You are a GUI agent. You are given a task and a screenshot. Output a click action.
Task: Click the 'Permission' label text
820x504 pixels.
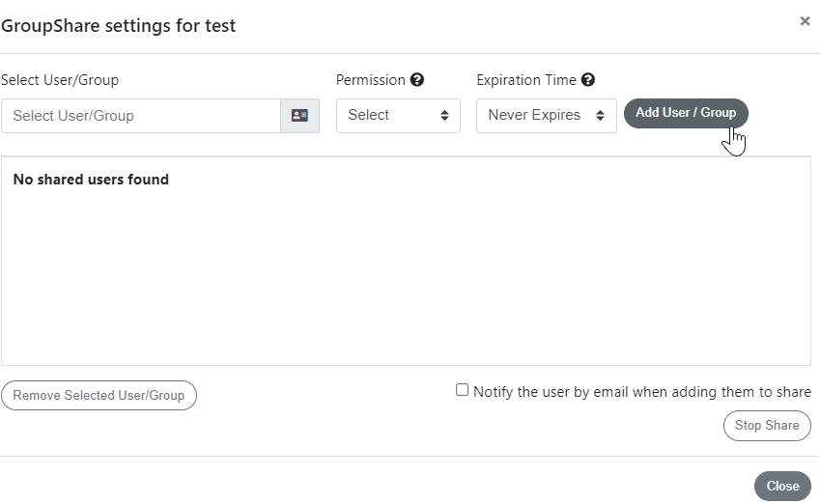click(x=370, y=80)
